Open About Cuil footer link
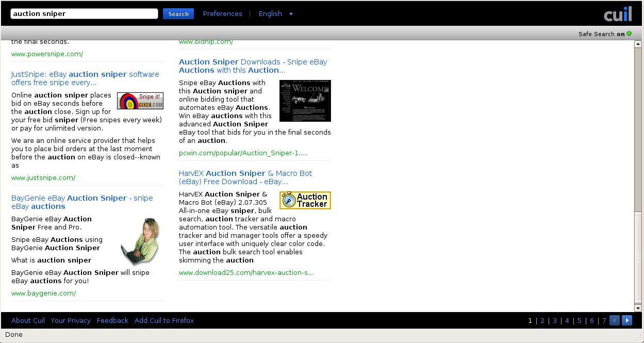Image resolution: width=644 pixels, height=343 pixels. point(28,320)
